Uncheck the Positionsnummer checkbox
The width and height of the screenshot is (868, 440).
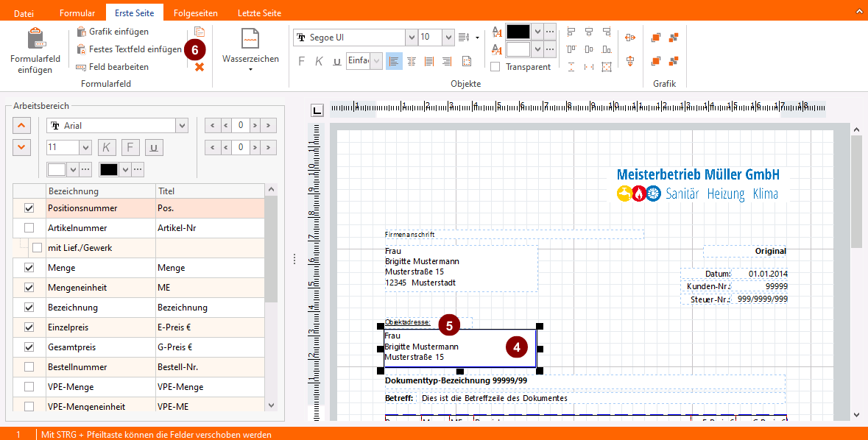click(29, 208)
